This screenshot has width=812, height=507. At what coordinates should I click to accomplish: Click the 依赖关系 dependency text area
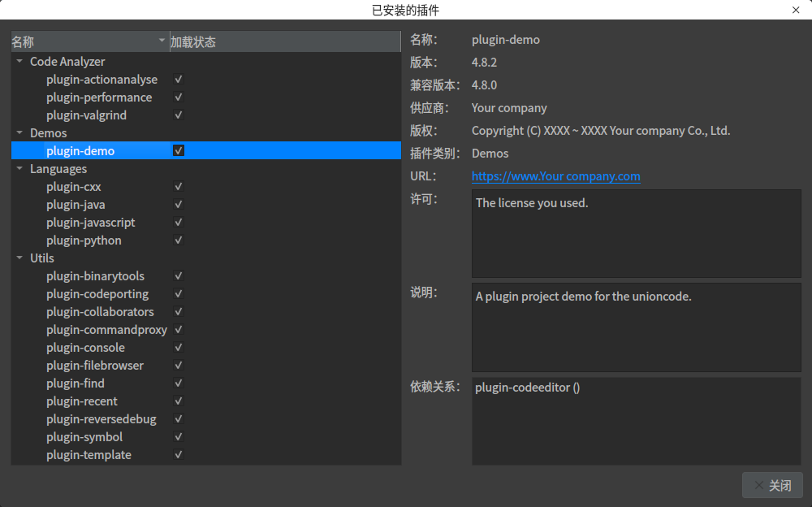point(636,421)
